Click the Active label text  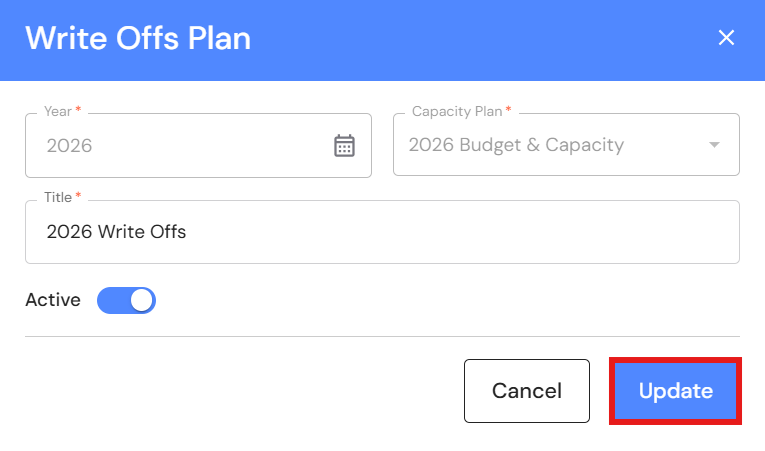pyautogui.click(x=53, y=300)
